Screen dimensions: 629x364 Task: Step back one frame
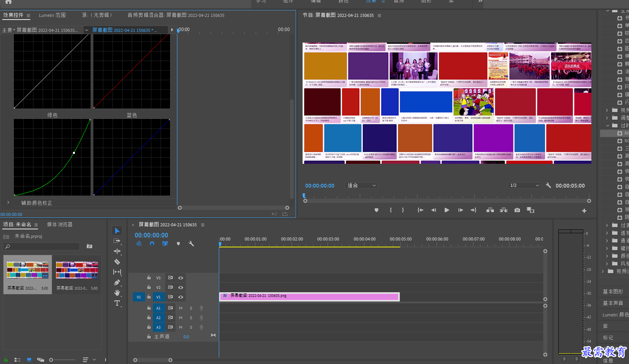[x=434, y=210]
